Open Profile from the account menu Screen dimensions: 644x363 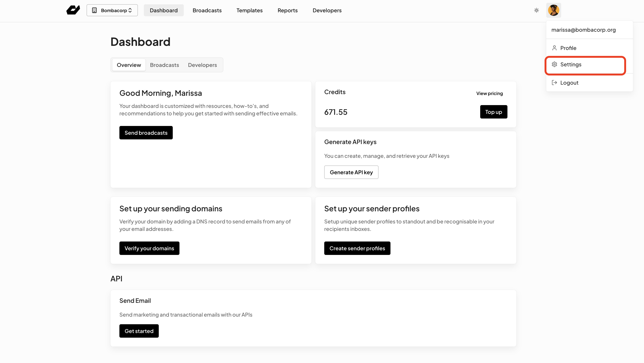[589, 48]
